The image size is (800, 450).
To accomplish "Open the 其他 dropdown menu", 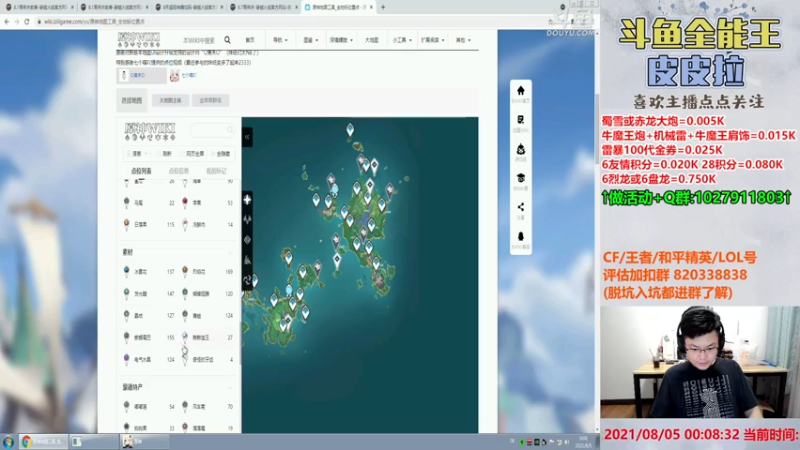I will point(463,40).
